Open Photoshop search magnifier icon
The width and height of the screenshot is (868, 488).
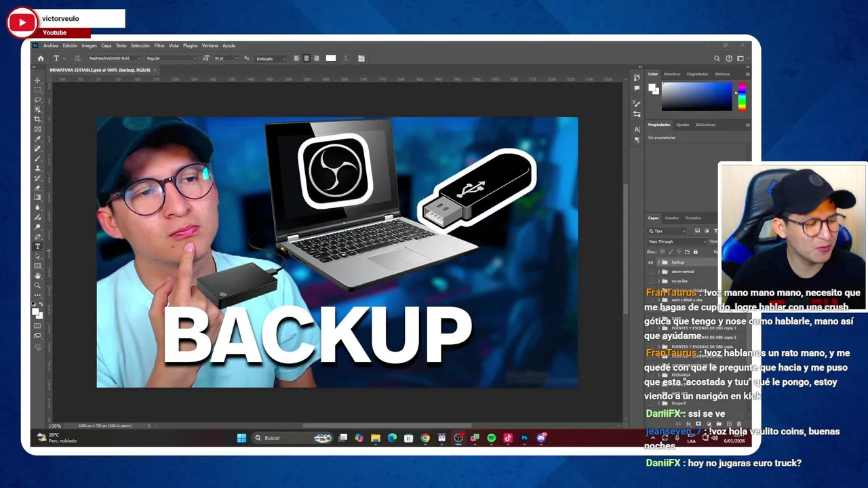(717, 58)
